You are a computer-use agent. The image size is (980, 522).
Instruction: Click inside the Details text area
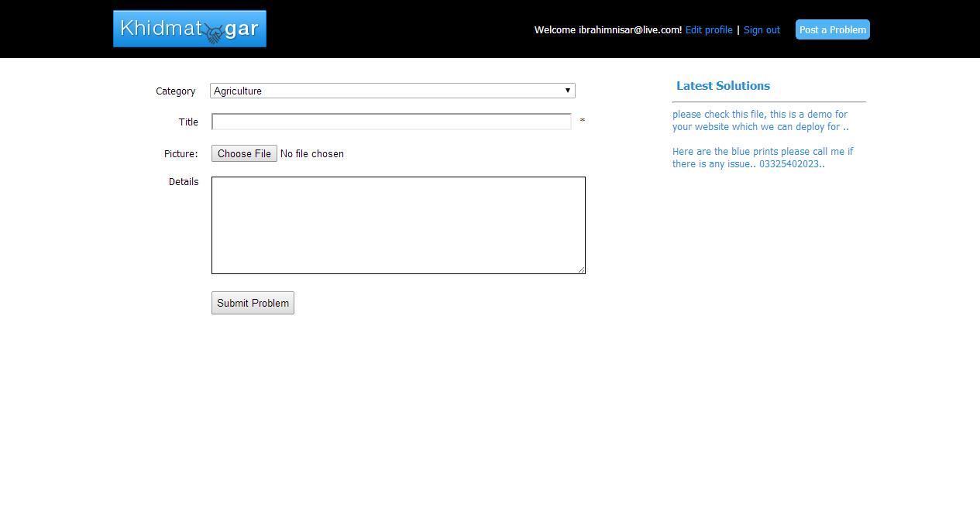398,225
